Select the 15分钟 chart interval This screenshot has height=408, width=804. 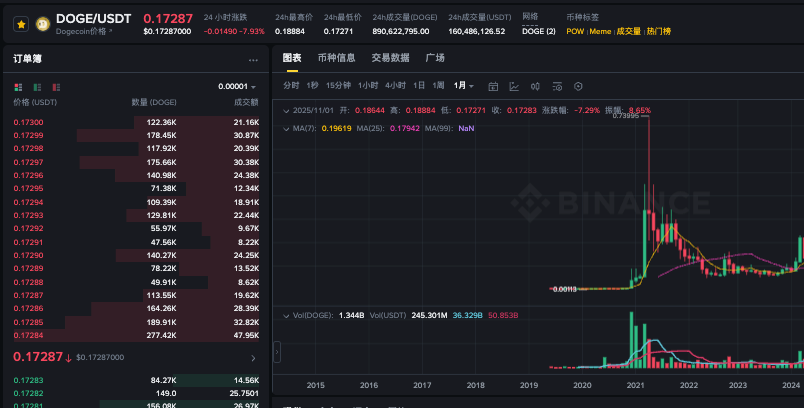(x=338, y=86)
